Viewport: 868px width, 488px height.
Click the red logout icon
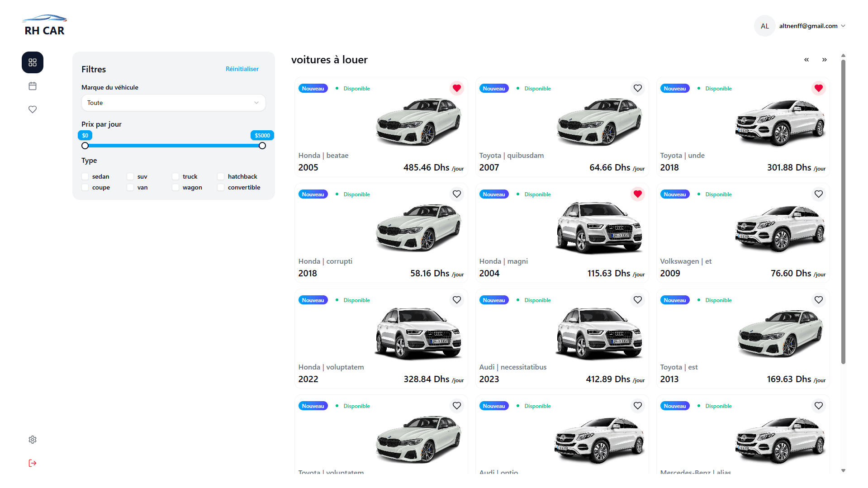[32, 463]
